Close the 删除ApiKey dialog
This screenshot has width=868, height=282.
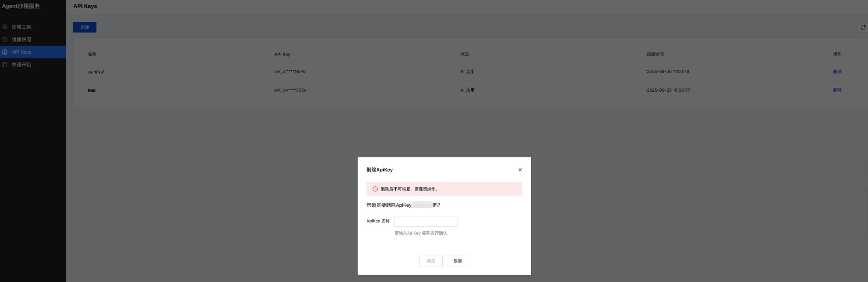click(520, 170)
